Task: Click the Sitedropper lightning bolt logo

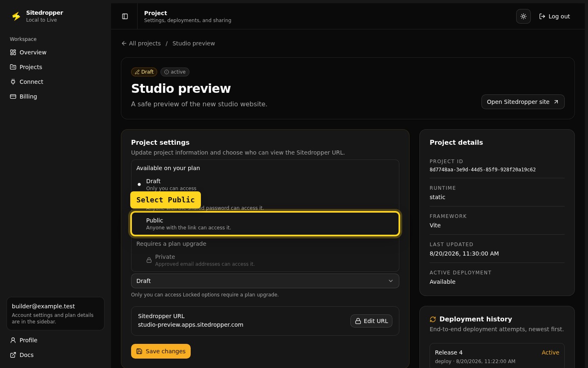Action: pos(16,16)
